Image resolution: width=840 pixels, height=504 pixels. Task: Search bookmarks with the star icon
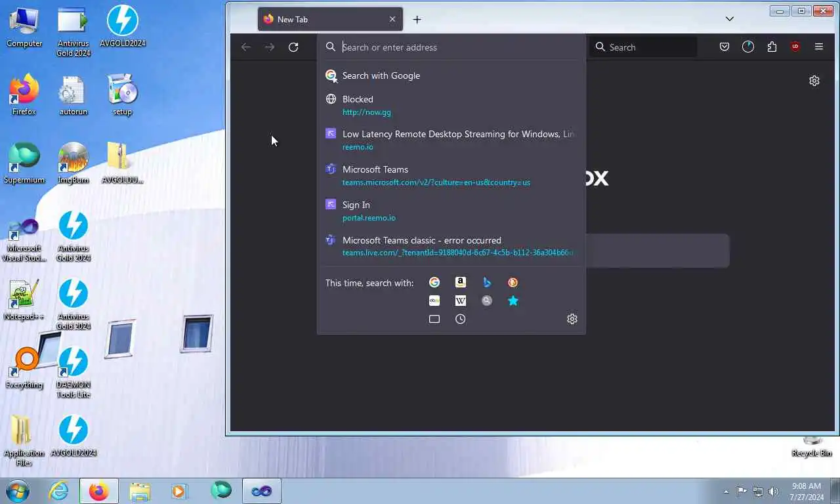click(x=513, y=301)
